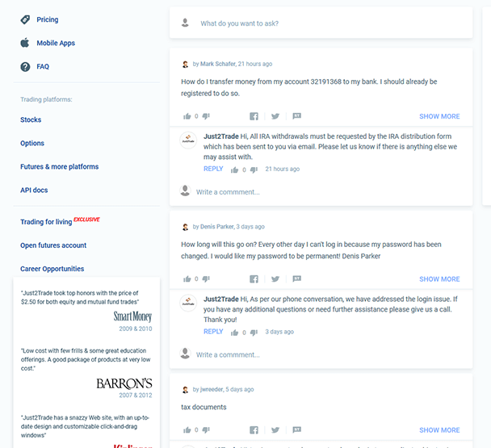Like jwreeder's tax documents post
This screenshot has width=491, height=448.
(187, 430)
